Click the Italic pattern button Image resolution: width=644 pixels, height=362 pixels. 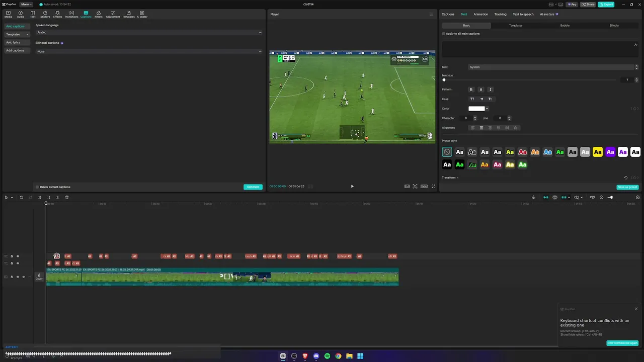[491, 89]
